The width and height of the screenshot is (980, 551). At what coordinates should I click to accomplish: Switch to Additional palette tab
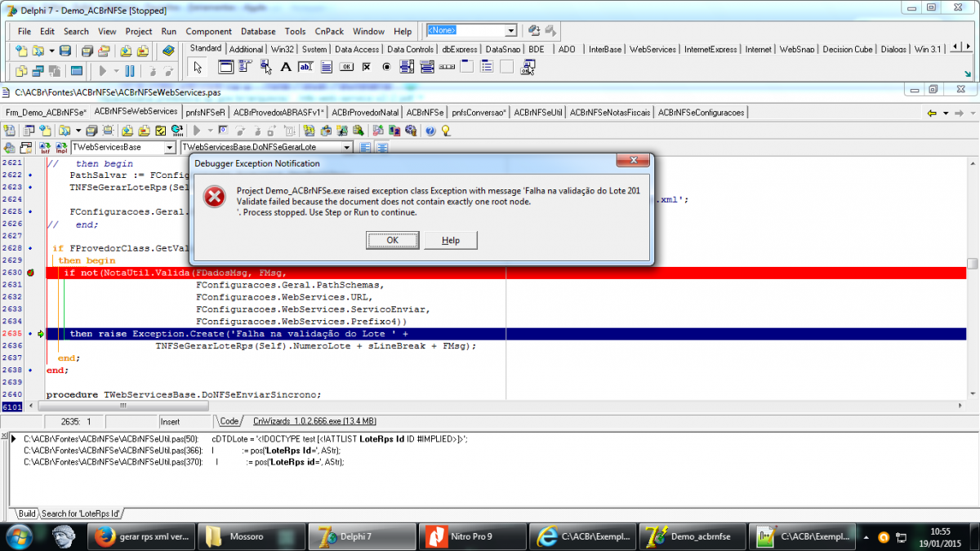[x=246, y=49]
